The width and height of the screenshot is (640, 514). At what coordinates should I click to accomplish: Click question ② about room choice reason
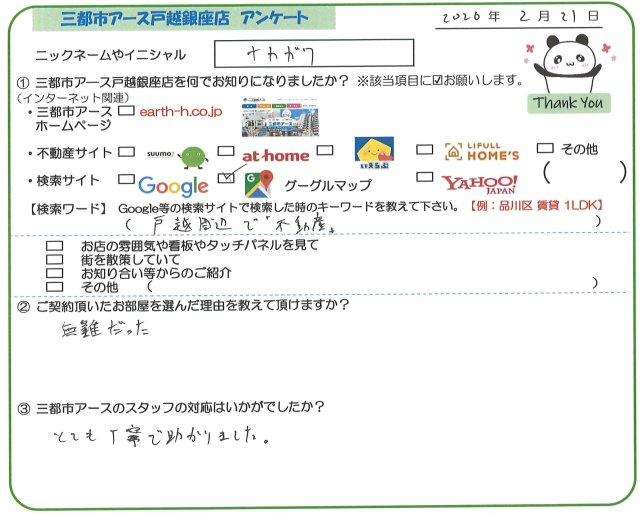click(x=182, y=305)
